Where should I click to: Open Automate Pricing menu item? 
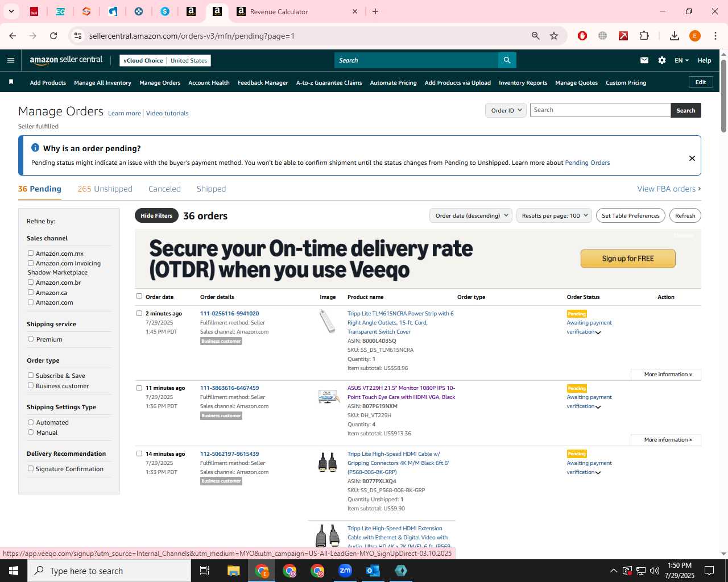click(393, 82)
